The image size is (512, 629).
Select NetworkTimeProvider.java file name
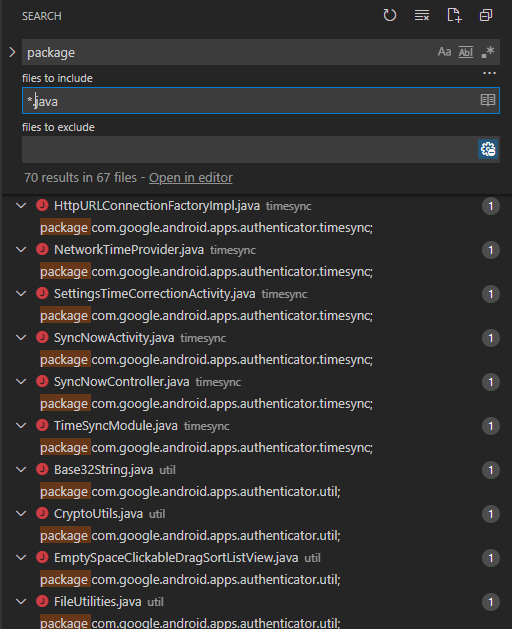pos(129,250)
